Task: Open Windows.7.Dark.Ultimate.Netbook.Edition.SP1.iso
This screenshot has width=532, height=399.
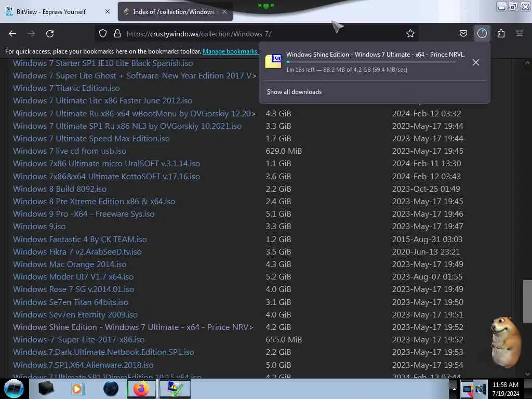Action: (x=103, y=352)
